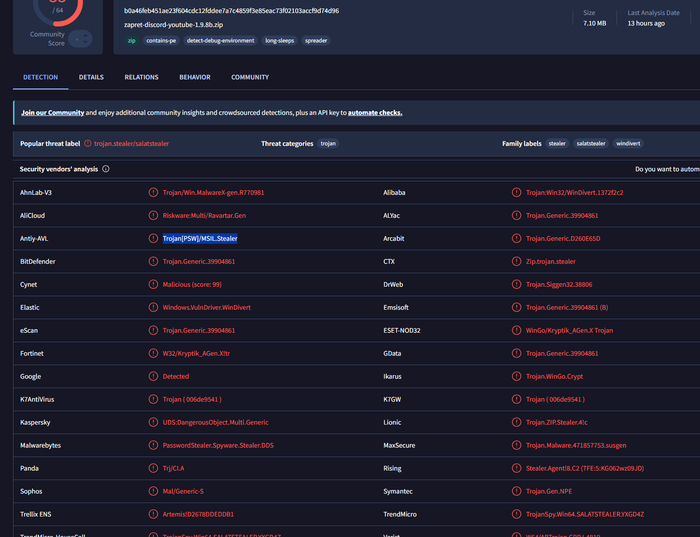Click the WinGo/Kryptik_AGen.X Trojan result
This screenshot has width=700, height=537.
569,330
